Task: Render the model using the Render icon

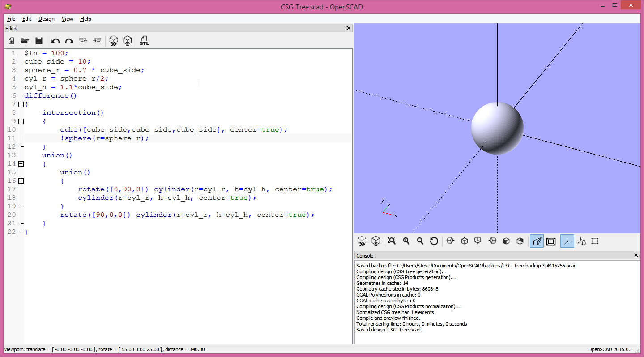Action: 128,40
